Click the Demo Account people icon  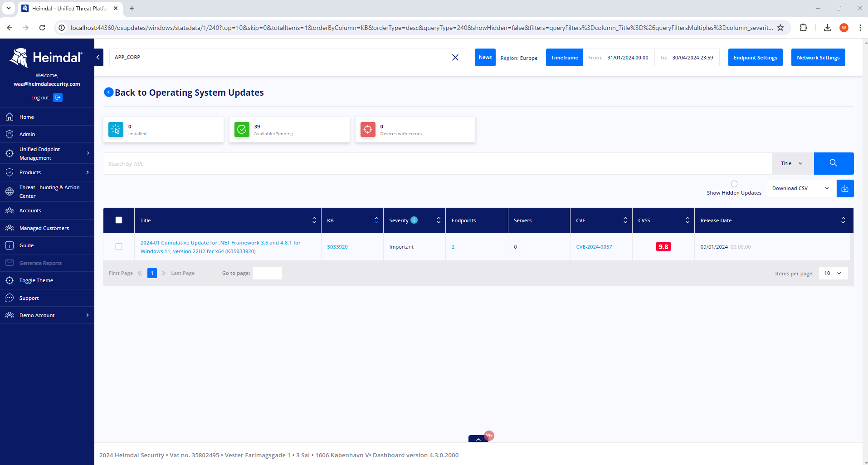pos(10,315)
